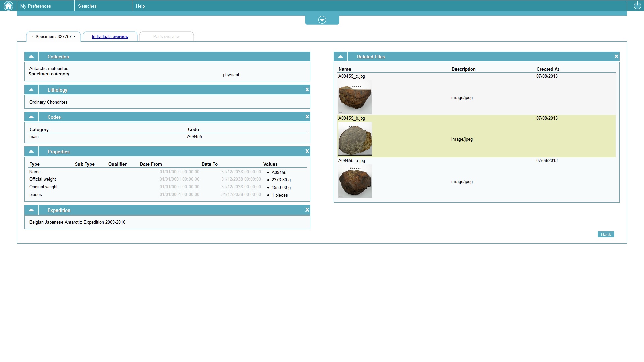Viewport: 644px width, 362px height.
Task: Open My Preferences menu
Action: point(36,6)
